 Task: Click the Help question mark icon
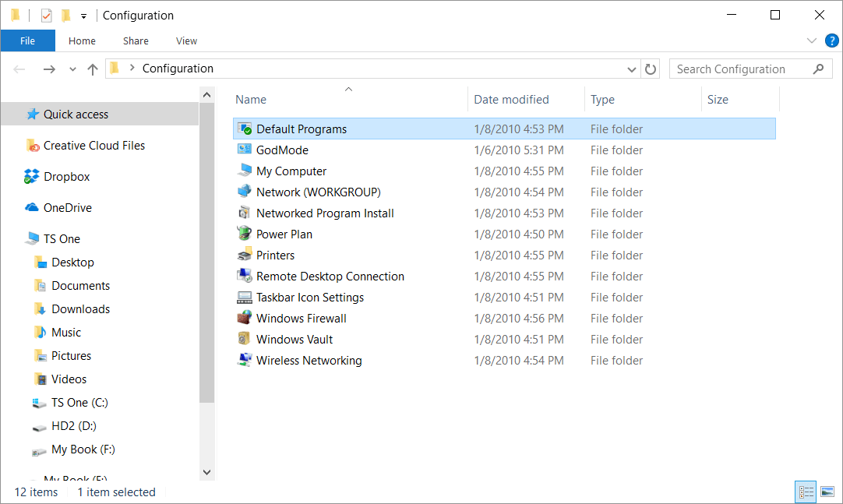point(831,41)
